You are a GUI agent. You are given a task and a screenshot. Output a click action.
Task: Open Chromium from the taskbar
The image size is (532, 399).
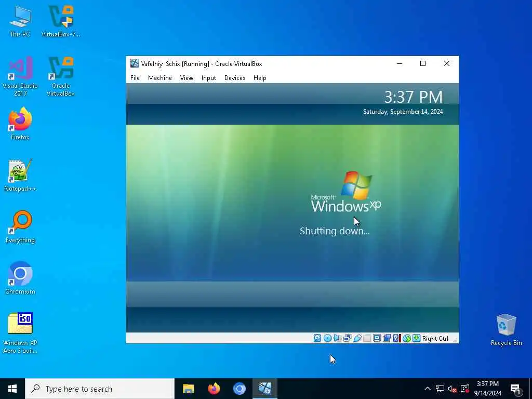pyautogui.click(x=239, y=389)
